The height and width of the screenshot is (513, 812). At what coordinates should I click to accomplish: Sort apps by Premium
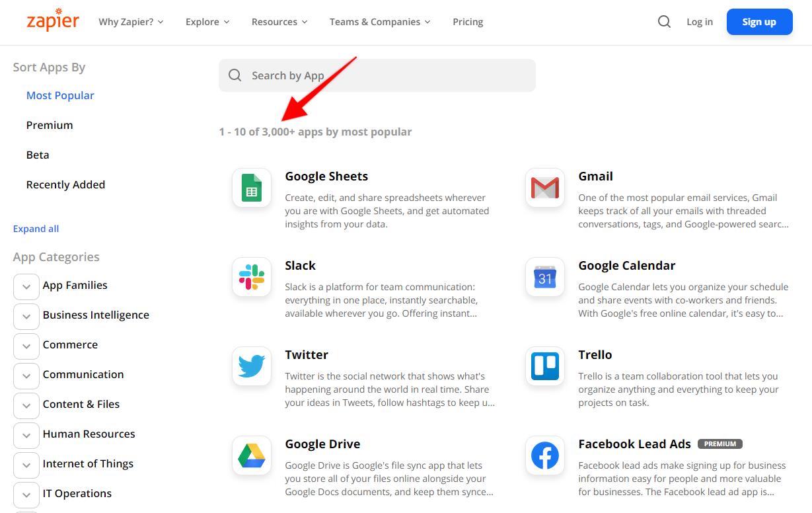pos(50,125)
